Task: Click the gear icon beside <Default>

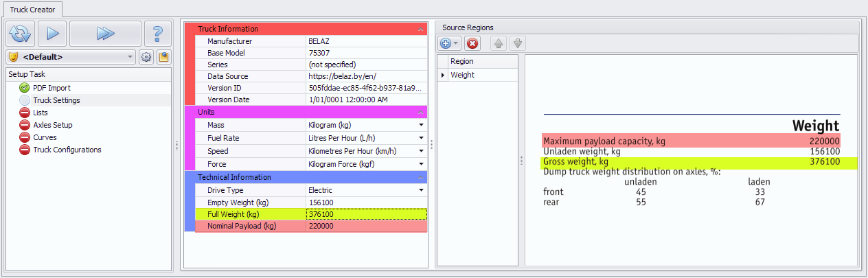Action: (146, 57)
